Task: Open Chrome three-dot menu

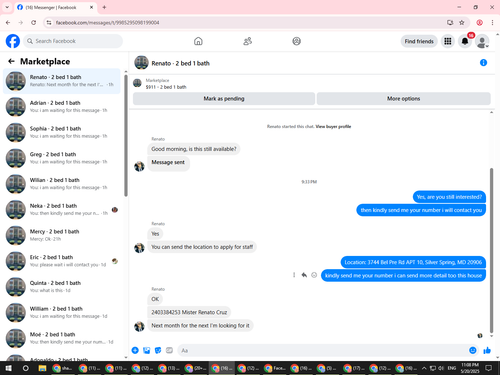Action: tap(492, 23)
